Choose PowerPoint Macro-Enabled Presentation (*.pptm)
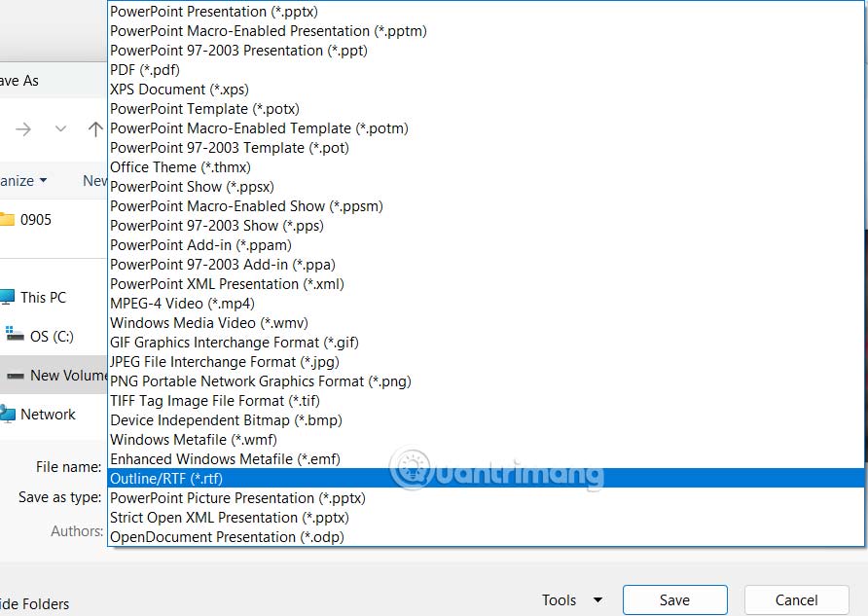Image resolution: width=868 pixels, height=616 pixels. click(486, 31)
